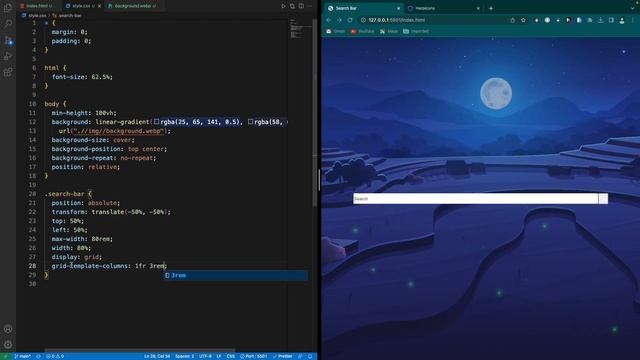Bookmark this page with the star icon

coord(523,20)
